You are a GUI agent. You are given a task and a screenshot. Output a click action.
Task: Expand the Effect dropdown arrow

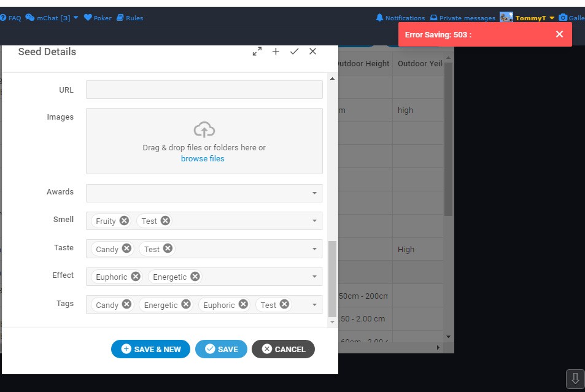(x=314, y=277)
